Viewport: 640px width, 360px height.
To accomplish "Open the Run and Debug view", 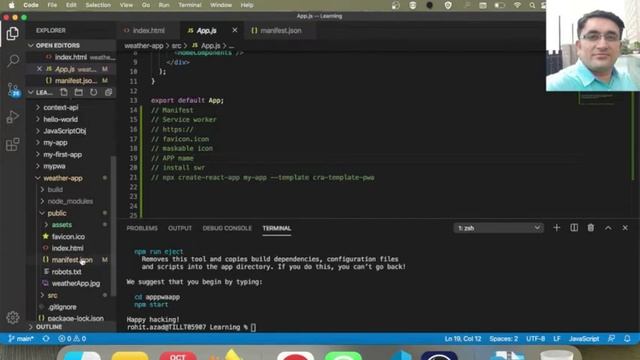I will [13, 117].
